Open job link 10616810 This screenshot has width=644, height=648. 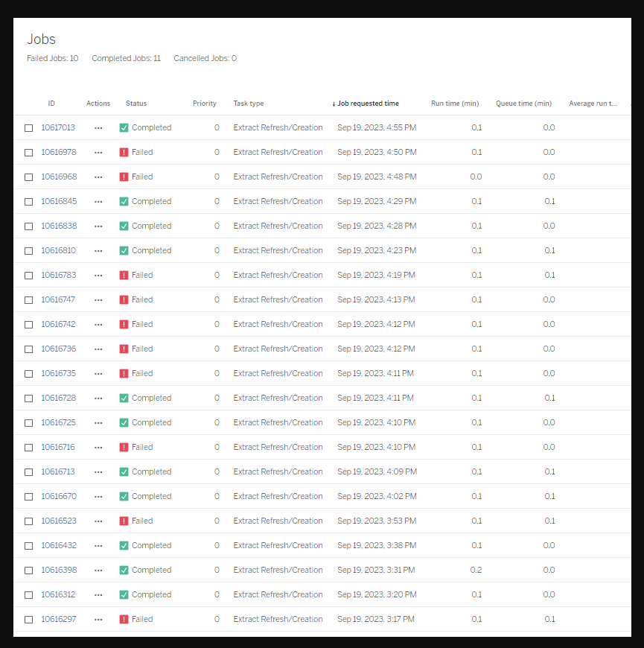(59, 250)
